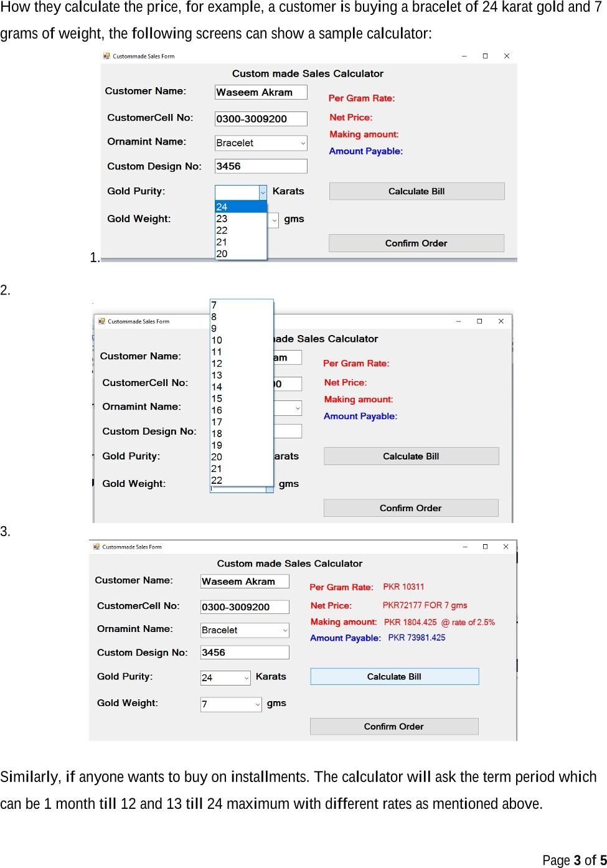607x868 pixels.
Task: Select 20 in first form's purity list
Action: tap(241, 253)
